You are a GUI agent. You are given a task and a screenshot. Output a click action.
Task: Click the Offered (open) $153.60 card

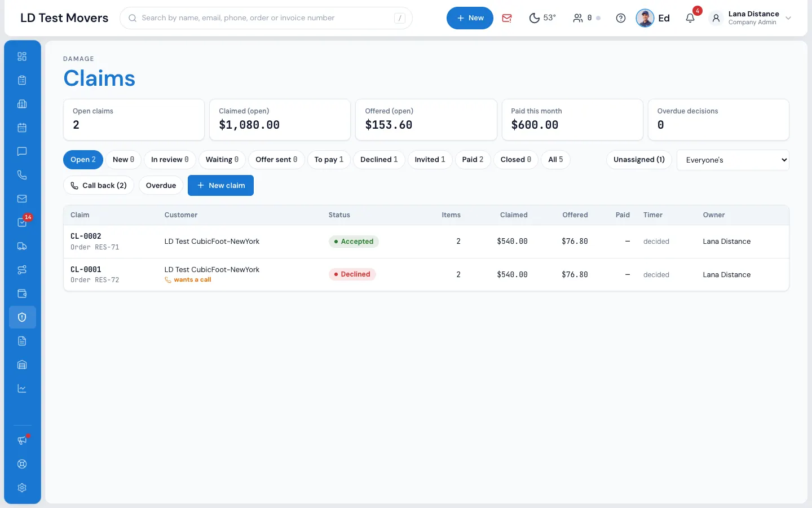426,120
